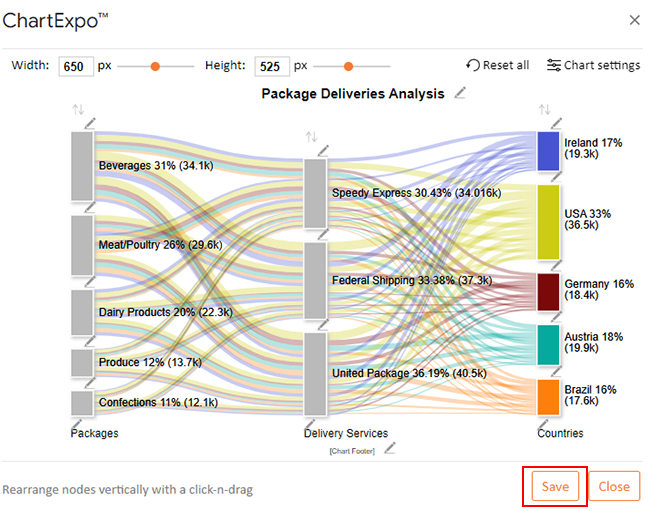Image resolution: width=648 pixels, height=511 pixels.
Task: Save the chart
Action: tap(554, 486)
